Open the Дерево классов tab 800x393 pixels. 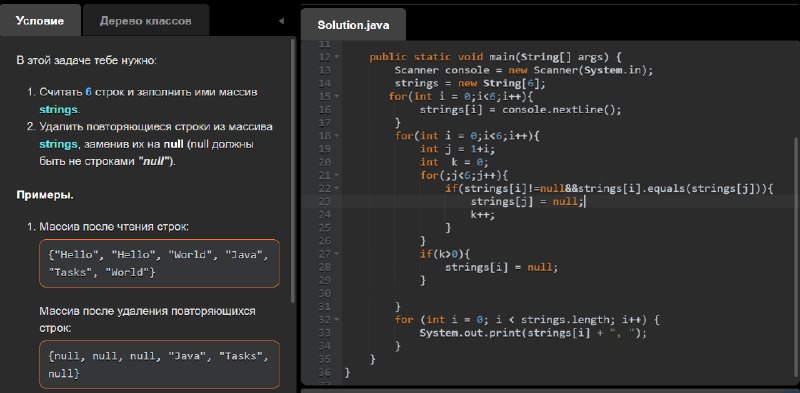tap(145, 21)
